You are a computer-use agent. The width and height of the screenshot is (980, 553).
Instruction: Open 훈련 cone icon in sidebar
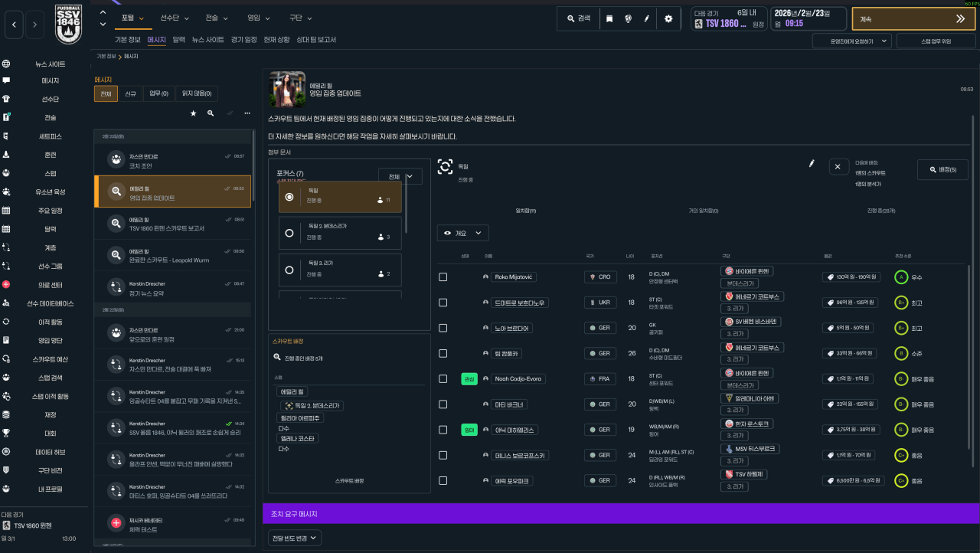[x=6, y=155]
